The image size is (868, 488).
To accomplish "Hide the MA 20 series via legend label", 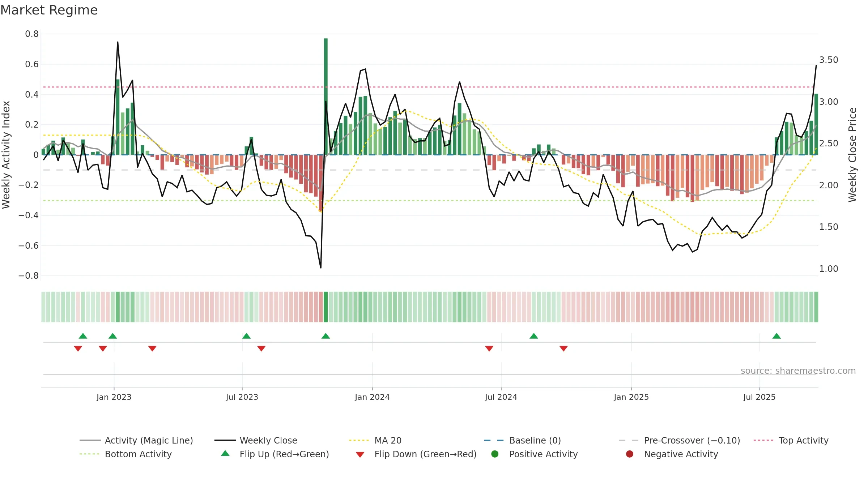I will (388, 440).
